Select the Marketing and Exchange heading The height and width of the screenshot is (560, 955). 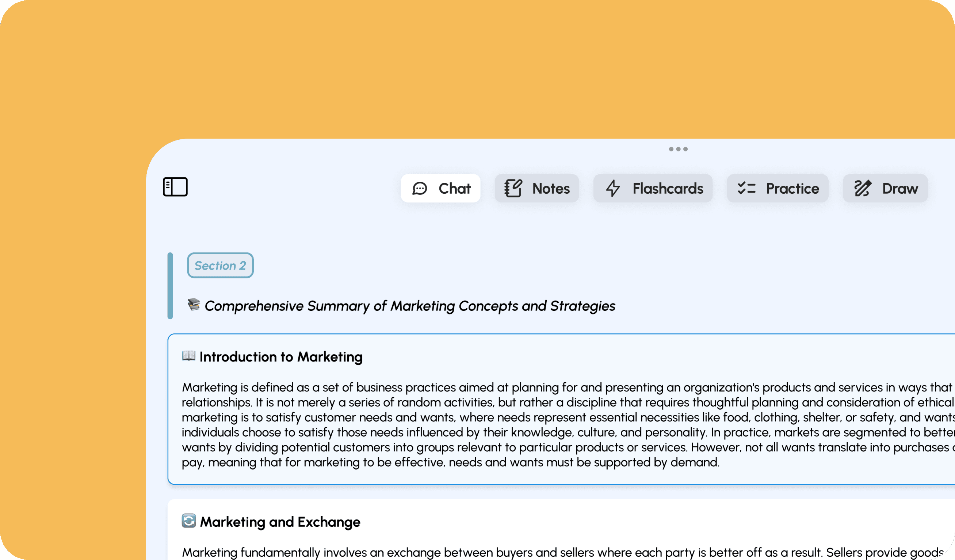click(280, 522)
